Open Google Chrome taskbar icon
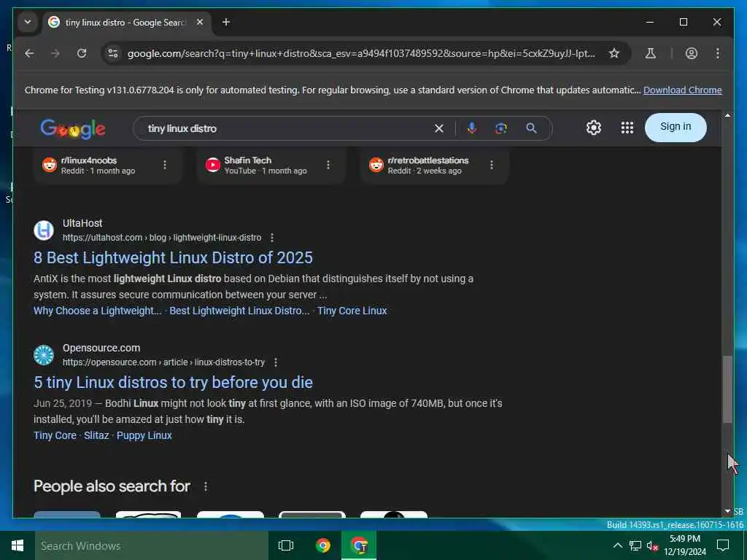Image resolution: width=747 pixels, height=560 pixels. [323, 545]
